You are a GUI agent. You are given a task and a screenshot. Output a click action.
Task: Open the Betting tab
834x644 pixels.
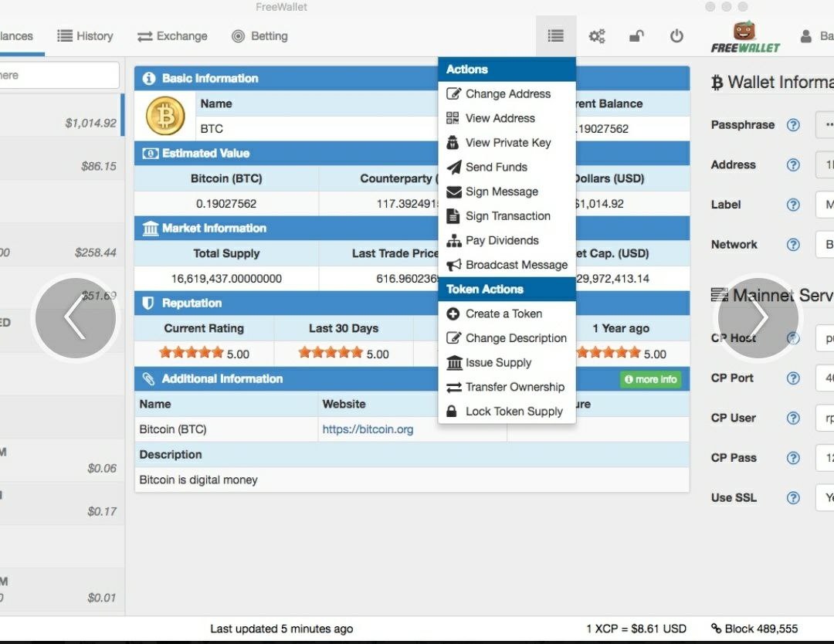pyautogui.click(x=260, y=36)
